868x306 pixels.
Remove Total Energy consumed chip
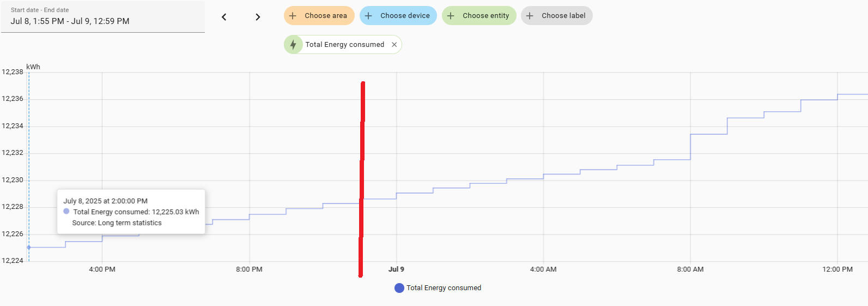394,45
